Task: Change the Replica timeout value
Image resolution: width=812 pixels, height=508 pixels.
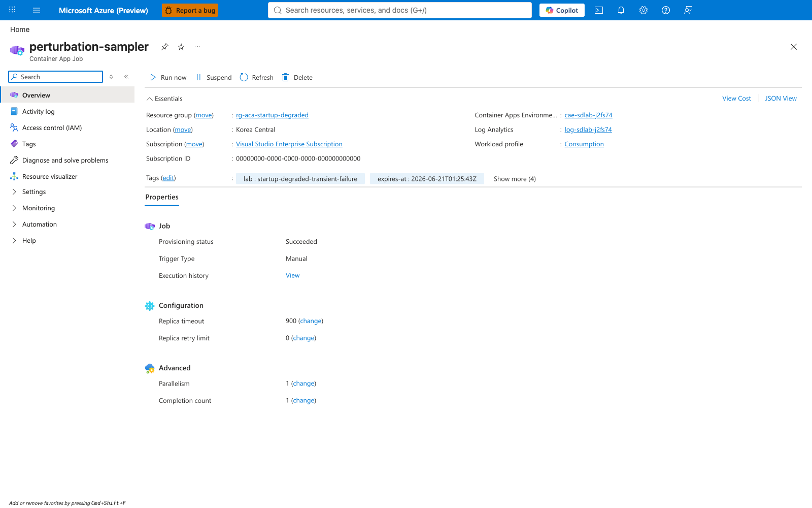Action: pos(311,321)
